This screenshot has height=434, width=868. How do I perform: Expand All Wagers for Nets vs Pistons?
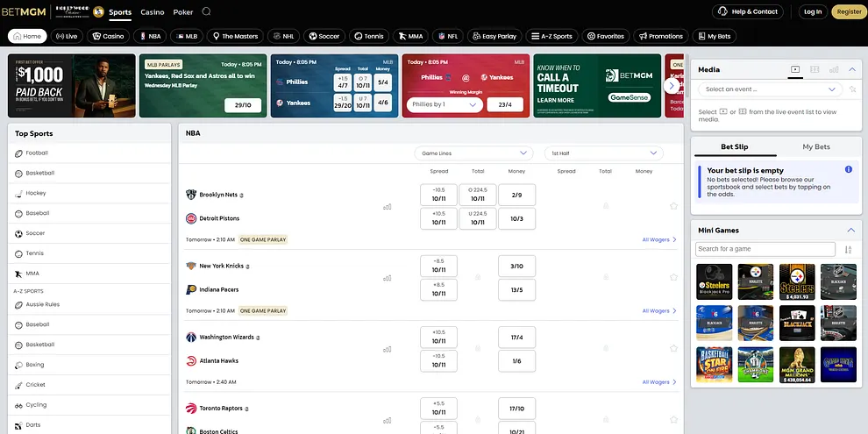tap(658, 239)
